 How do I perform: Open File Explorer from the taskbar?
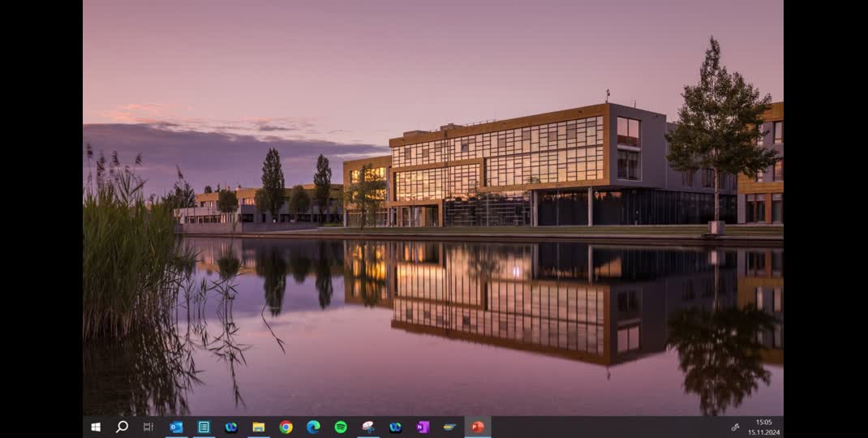point(259,427)
